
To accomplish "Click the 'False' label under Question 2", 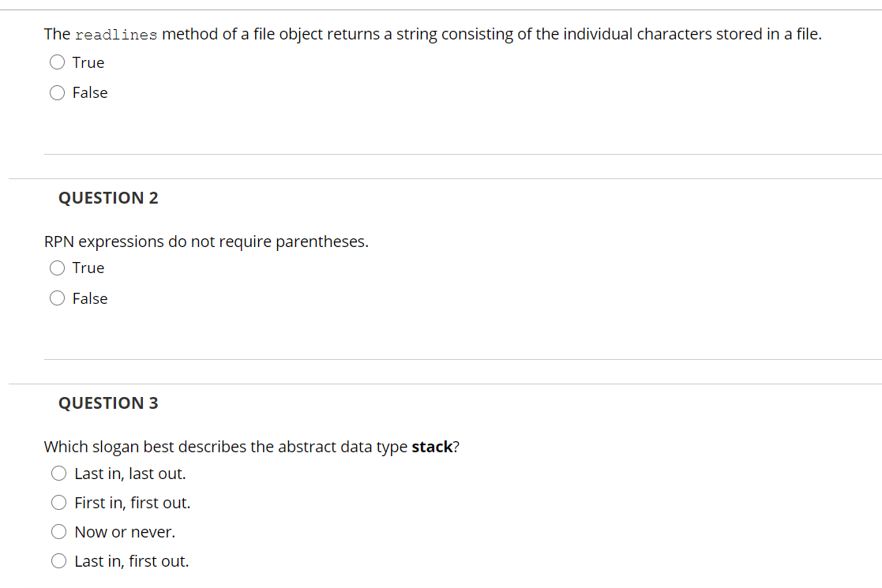I will 90,298.
